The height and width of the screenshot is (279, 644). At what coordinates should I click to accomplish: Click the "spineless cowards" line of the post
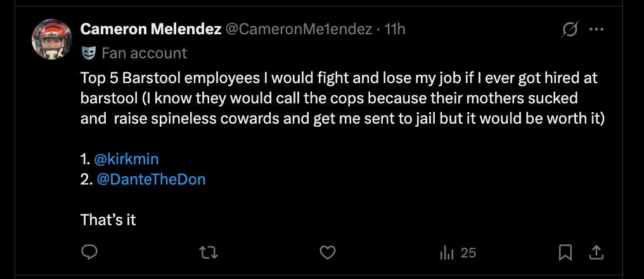click(342, 119)
